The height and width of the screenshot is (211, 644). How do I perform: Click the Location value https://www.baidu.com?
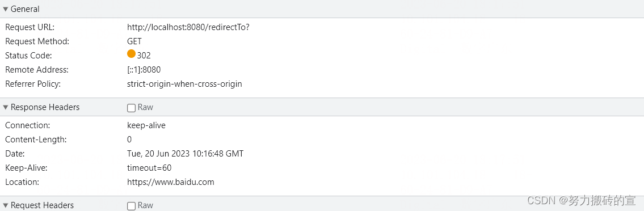coord(171,182)
